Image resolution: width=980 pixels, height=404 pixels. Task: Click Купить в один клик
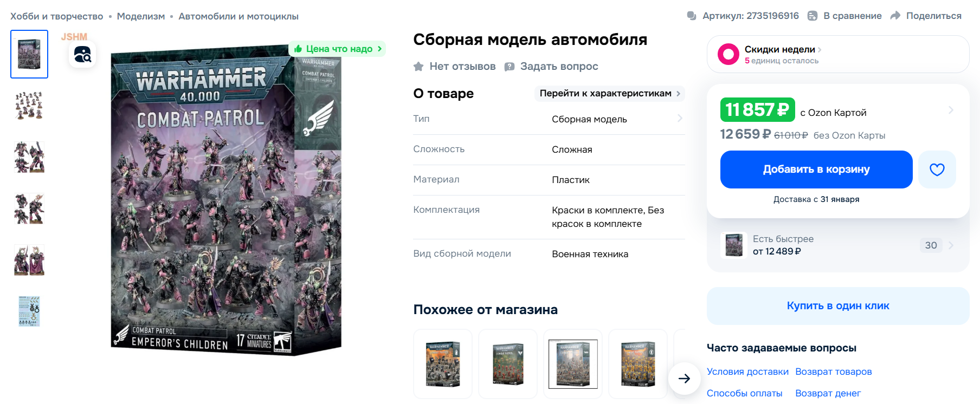pyautogui.click(x=838, y=306)
